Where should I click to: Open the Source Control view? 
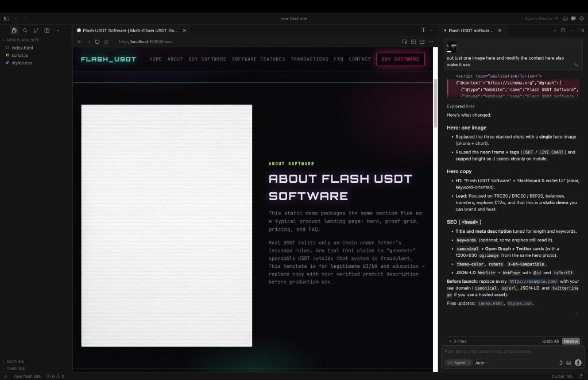pyautogui.click(x=36, y=30)
